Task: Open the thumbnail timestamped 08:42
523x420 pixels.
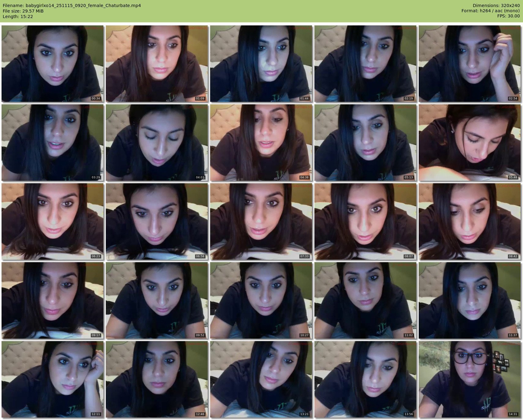Action: 469,221
